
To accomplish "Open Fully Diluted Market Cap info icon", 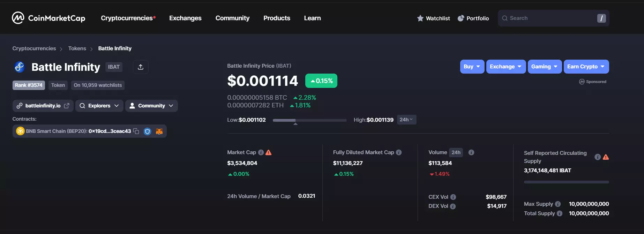I will tap(399, 152).
